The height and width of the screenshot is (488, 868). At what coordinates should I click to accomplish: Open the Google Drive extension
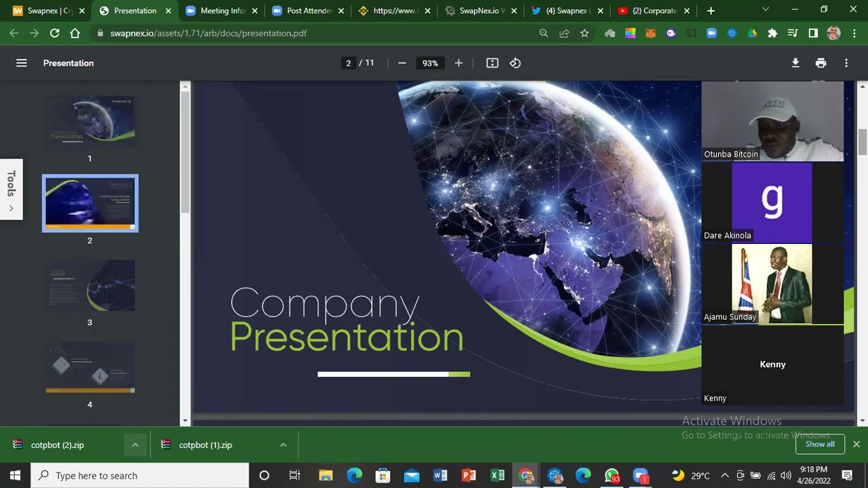(752, 33)
